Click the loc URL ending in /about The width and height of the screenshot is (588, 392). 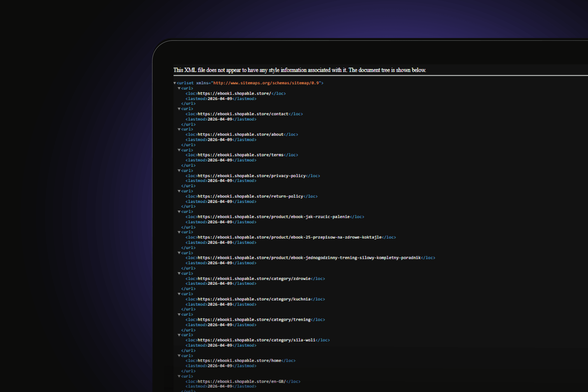click(x=241, y=134)
